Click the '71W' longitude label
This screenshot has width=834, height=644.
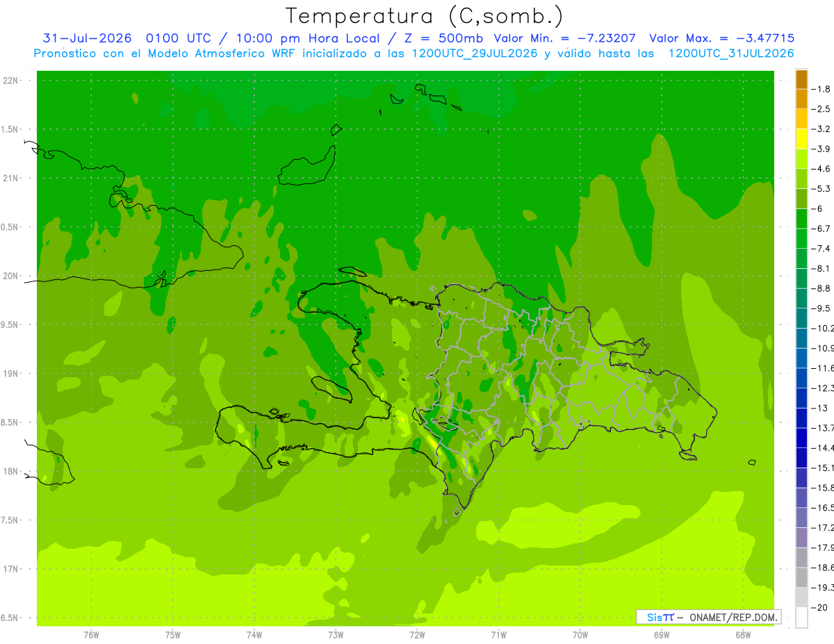click(x=498, y=635)
